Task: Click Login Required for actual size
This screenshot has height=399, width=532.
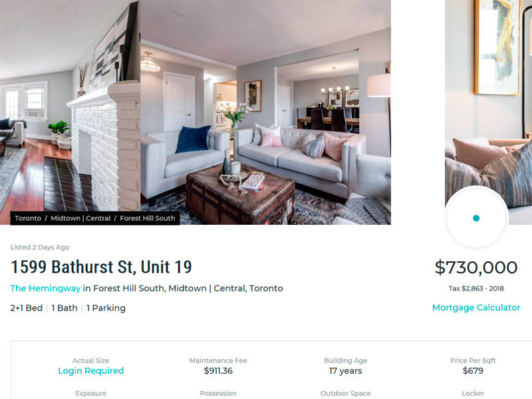Action: 90,370
